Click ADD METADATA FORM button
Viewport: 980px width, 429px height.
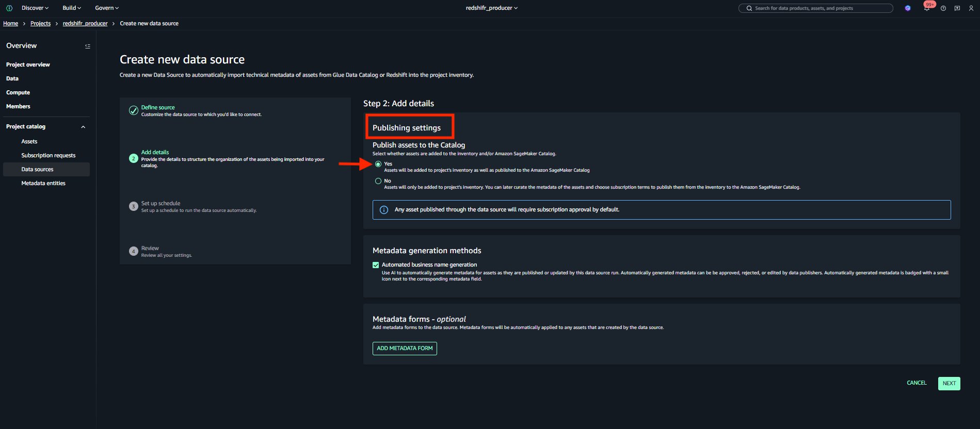405,349
